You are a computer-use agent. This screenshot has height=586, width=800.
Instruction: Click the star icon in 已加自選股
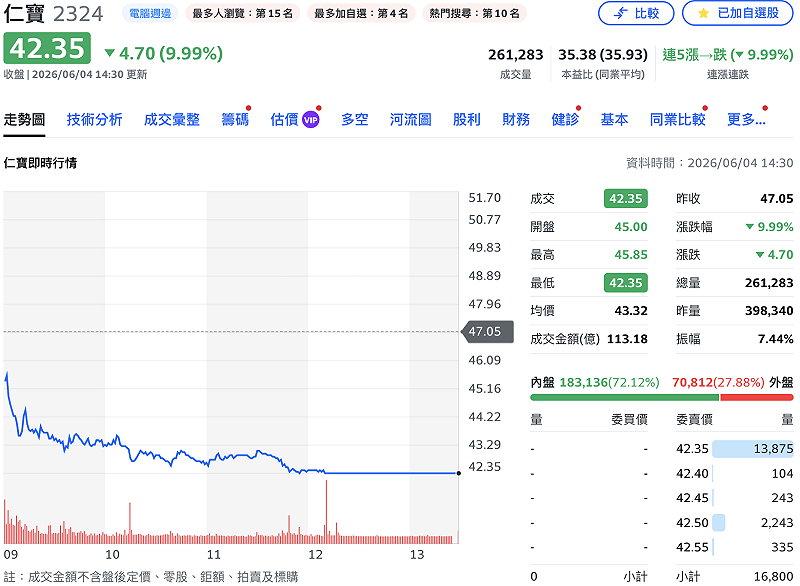click(x=703, y=13)
